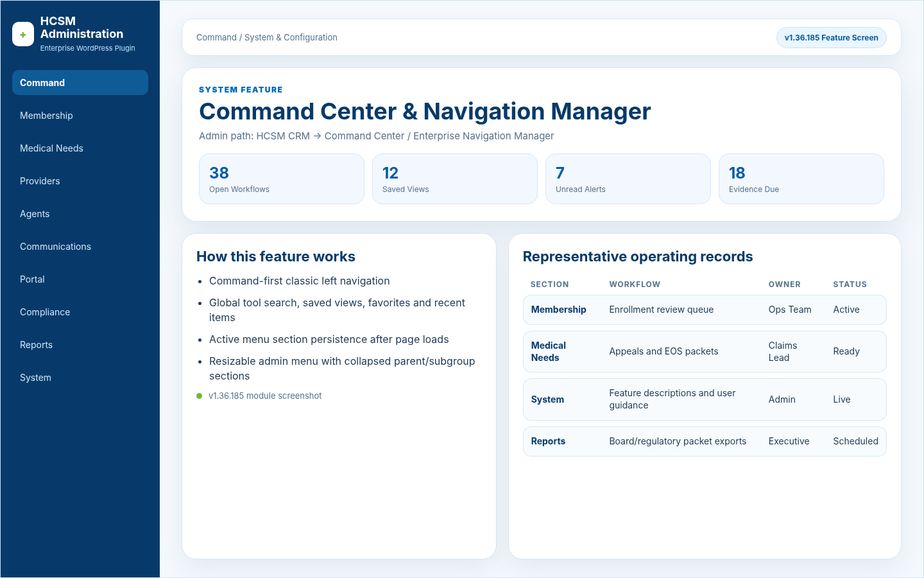Image resolution: width=924 pixels, height=578 pixels.
Task: Open the Membership sidebar section
Action: point(80,116)
